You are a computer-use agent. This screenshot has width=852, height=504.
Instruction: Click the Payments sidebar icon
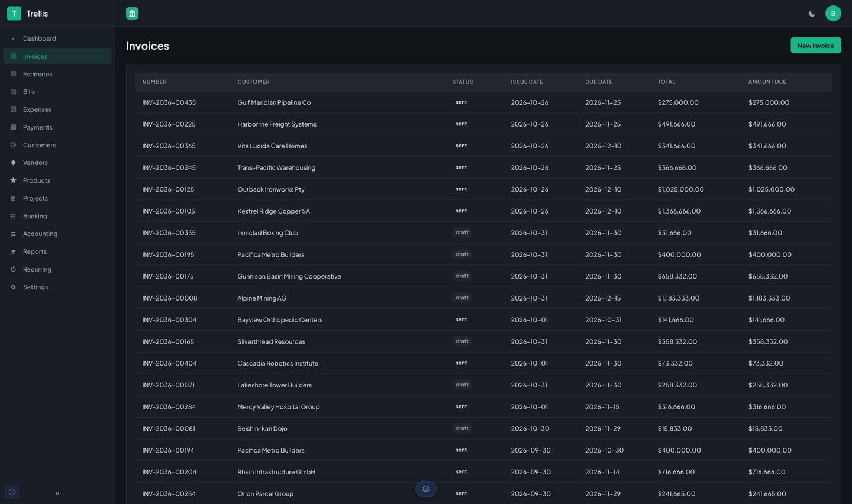coord(13,127)
